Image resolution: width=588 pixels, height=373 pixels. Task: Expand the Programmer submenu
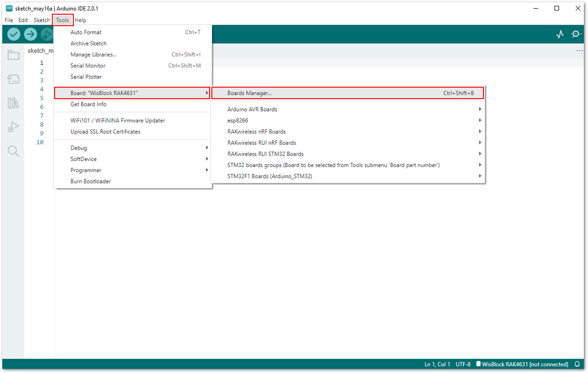pyautogui.click(x=133, y=170)
